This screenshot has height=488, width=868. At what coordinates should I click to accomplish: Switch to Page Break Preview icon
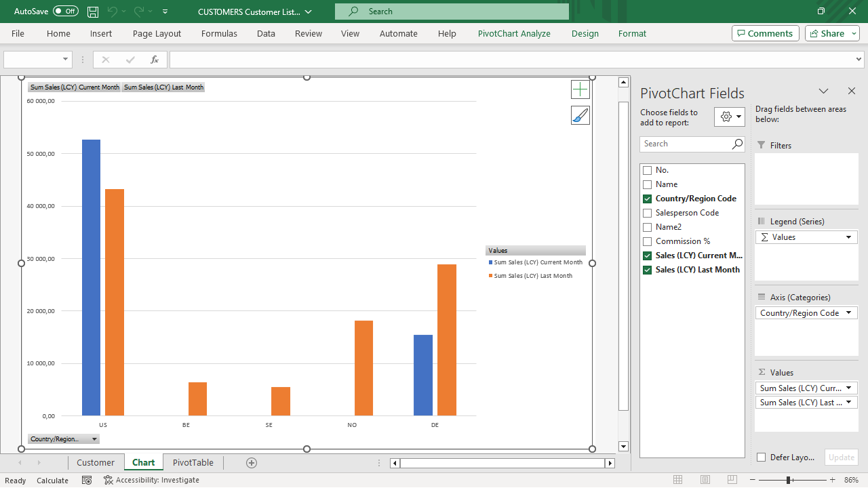click(732, 480)
